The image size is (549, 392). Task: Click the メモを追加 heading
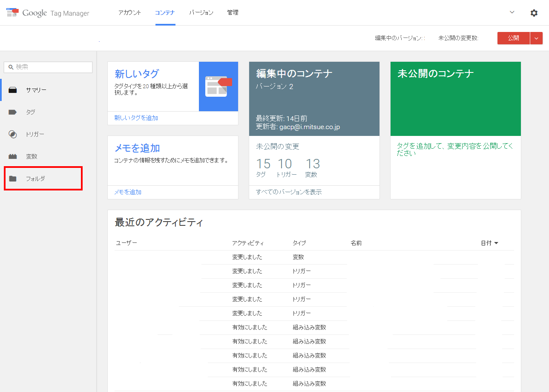click(137, 148)
